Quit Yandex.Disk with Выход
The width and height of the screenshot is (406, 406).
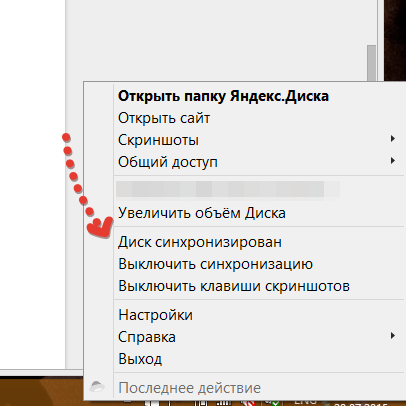click(x=140, y=359)
